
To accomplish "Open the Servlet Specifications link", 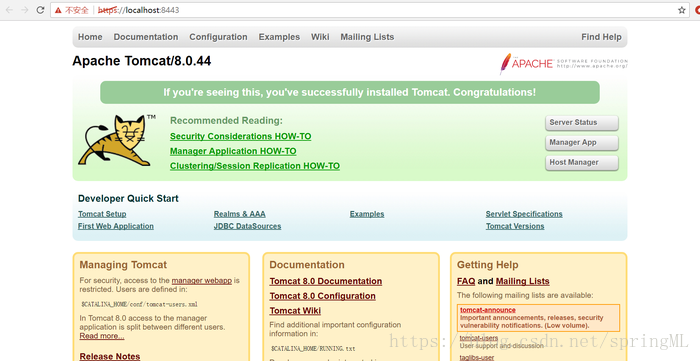I will [524, 214].
